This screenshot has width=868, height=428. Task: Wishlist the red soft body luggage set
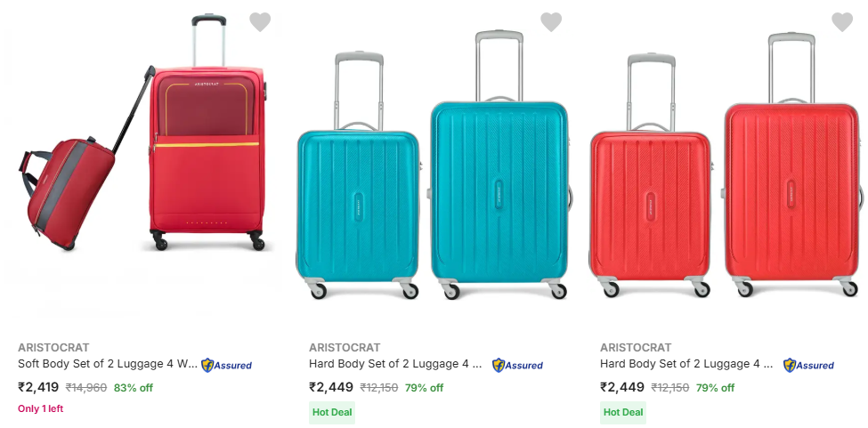260,22
